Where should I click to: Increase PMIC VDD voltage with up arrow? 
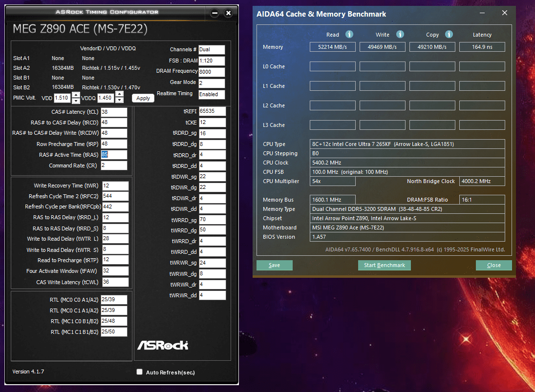(x=76, y=95)
